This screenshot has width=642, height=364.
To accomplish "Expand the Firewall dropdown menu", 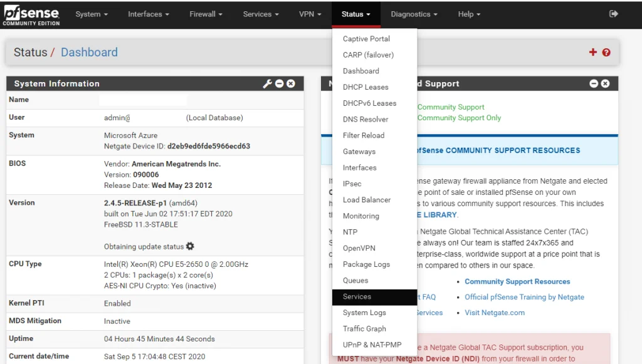I will point(206,14).
